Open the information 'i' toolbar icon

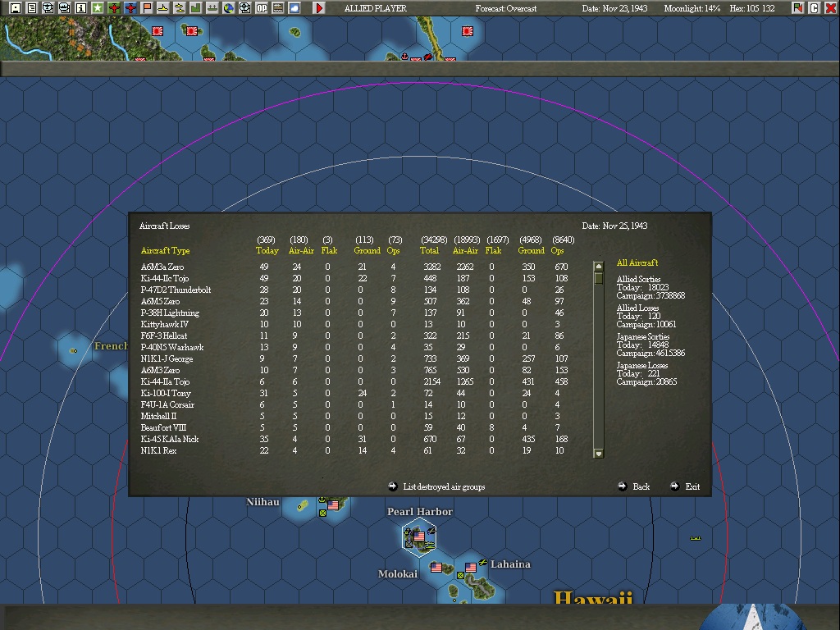pos(81,8)
